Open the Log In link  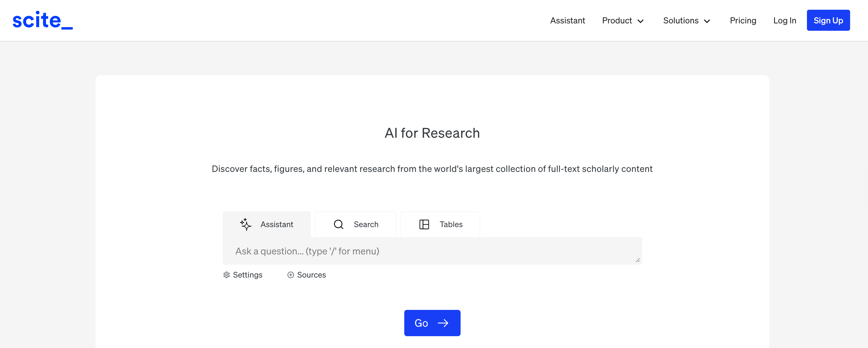pos(784,21)
